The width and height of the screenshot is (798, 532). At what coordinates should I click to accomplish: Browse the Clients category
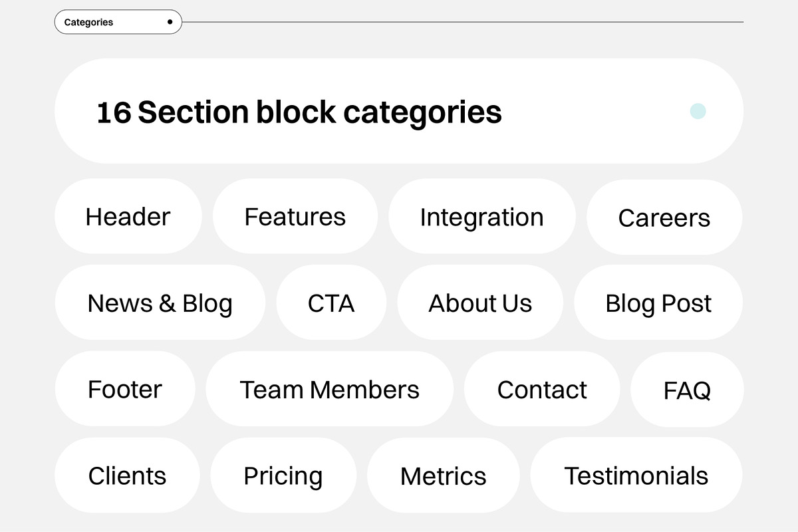click(127, 475)
